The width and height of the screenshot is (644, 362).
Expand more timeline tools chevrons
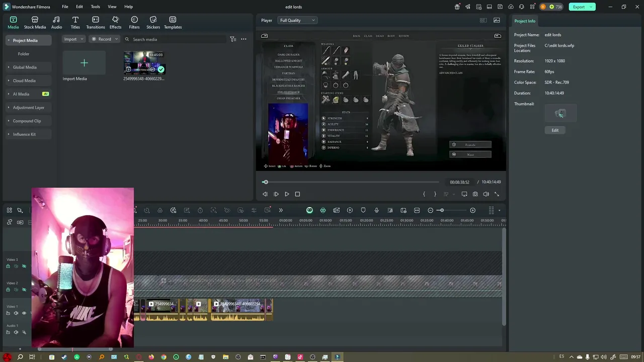[281, 210]
